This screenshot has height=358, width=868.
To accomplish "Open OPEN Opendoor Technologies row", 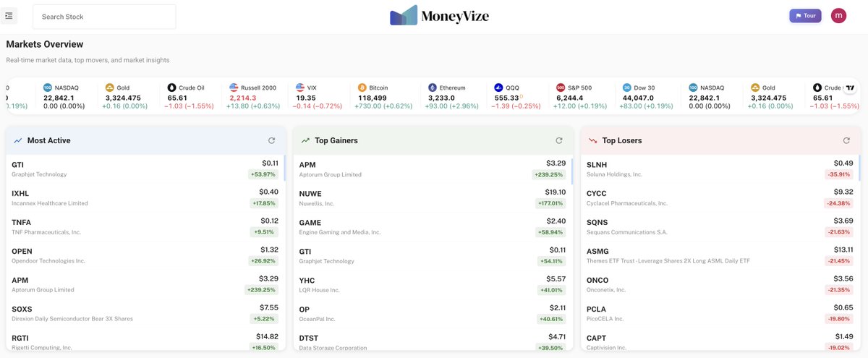I will tap(145, 255).
